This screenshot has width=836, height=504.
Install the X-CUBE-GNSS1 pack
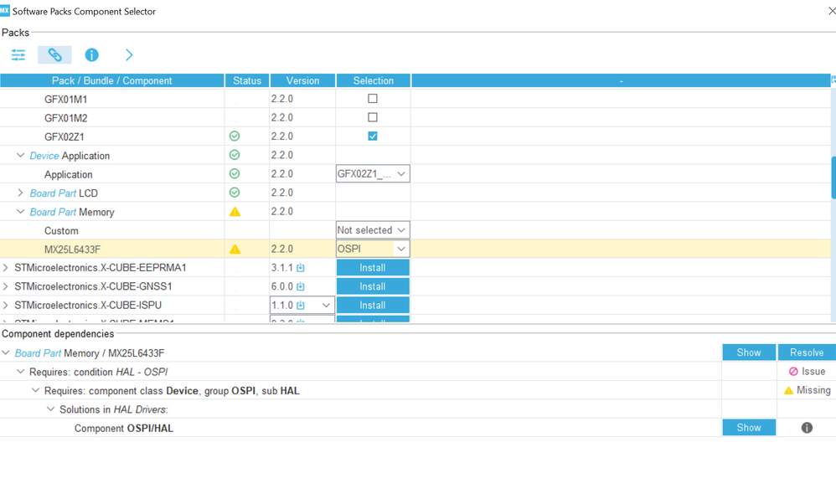373,286
